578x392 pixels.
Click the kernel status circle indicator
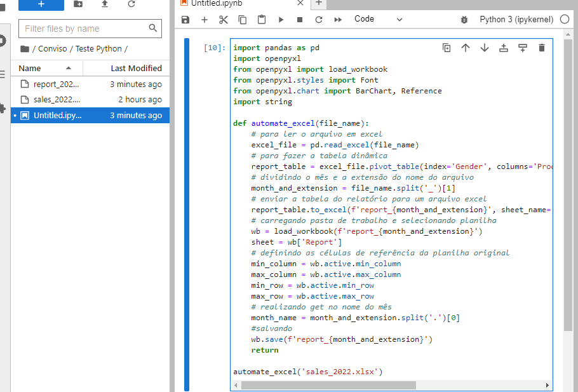coord(565,19)
